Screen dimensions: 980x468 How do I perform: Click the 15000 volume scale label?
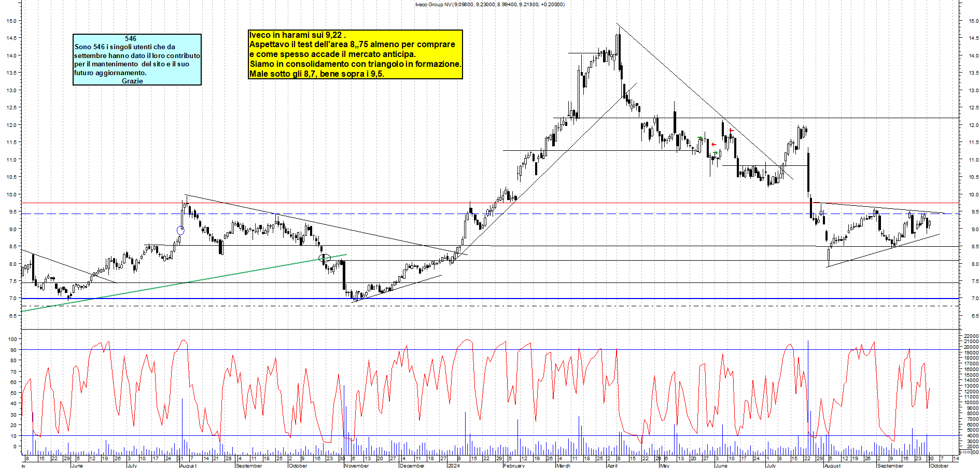tap(971, 375)
